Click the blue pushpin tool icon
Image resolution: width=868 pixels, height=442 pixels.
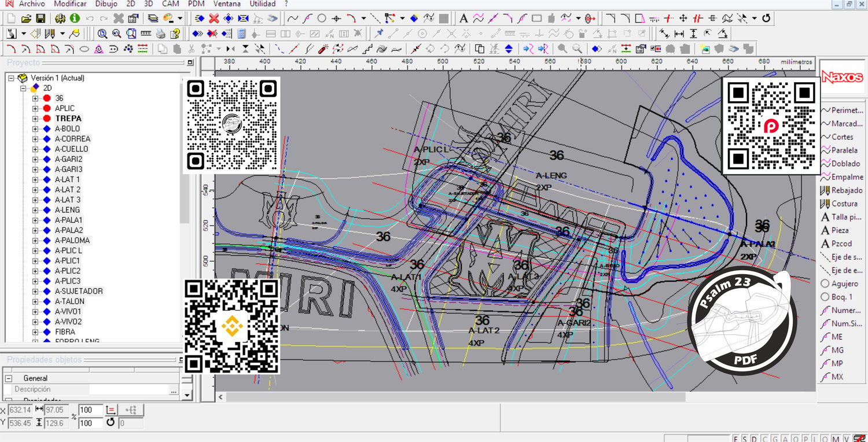point(379,34)
